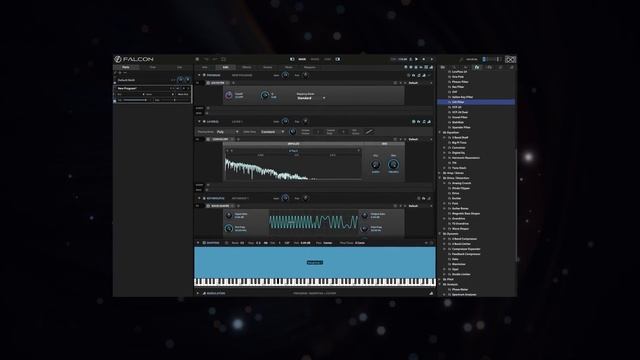This screenshot has width=640, height=360.
Task: Click the Wave Shaper output gain knob
Action: 365,215
